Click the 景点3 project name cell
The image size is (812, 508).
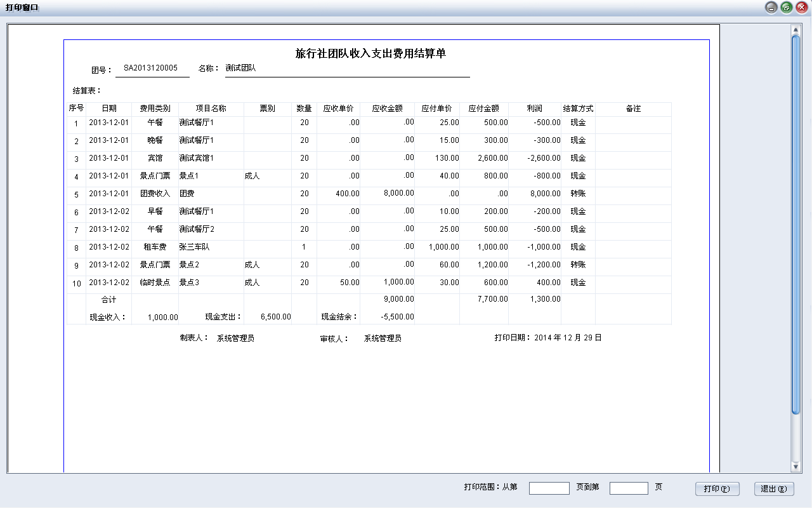click(189, 283)
